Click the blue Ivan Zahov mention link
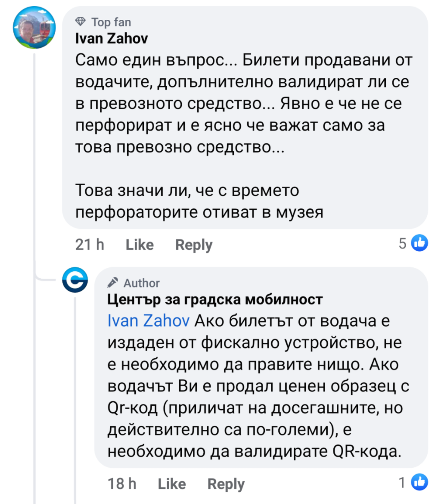441x504 pixels. (149, 321)
